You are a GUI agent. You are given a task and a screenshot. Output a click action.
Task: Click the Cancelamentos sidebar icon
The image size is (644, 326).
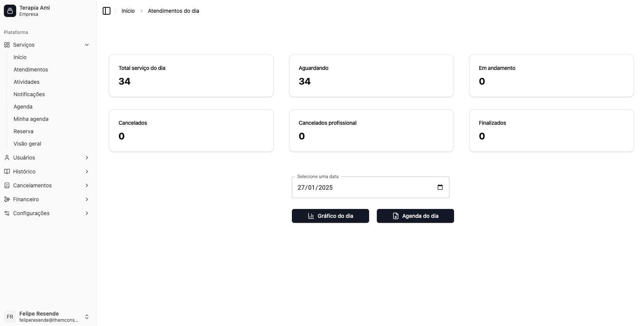(7, 185)
